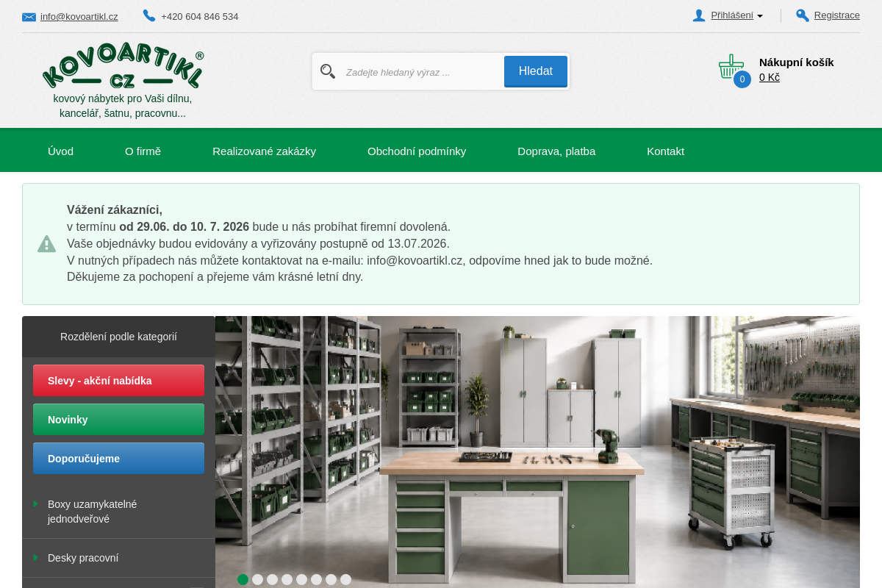The width and height of the screenshot is (882, 588).
Task: Click the Kovoartikl CZ logo
Action: tap(123, 66)
